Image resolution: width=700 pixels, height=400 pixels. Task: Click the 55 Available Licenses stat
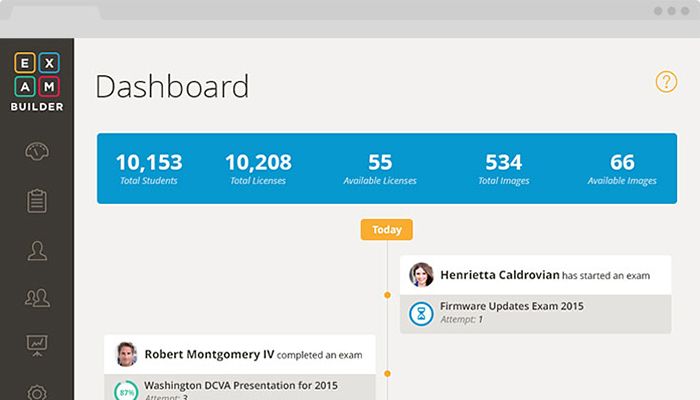point(379,168)
